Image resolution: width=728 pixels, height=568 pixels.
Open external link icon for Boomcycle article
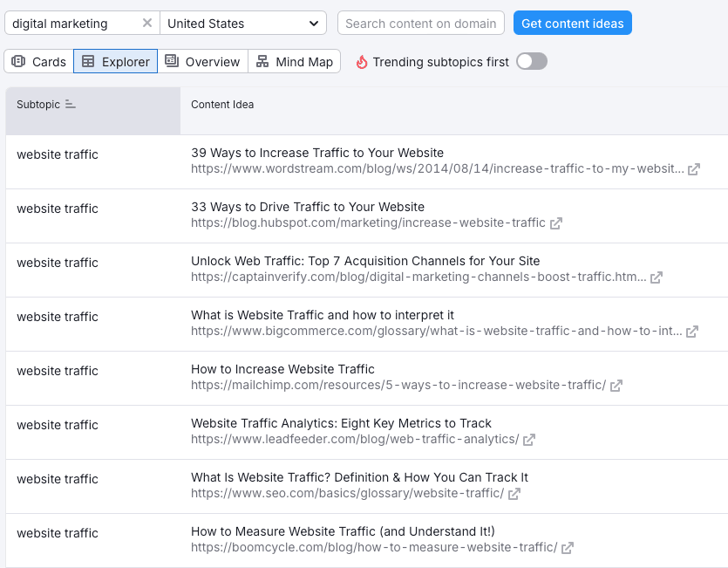click(568, 548)
